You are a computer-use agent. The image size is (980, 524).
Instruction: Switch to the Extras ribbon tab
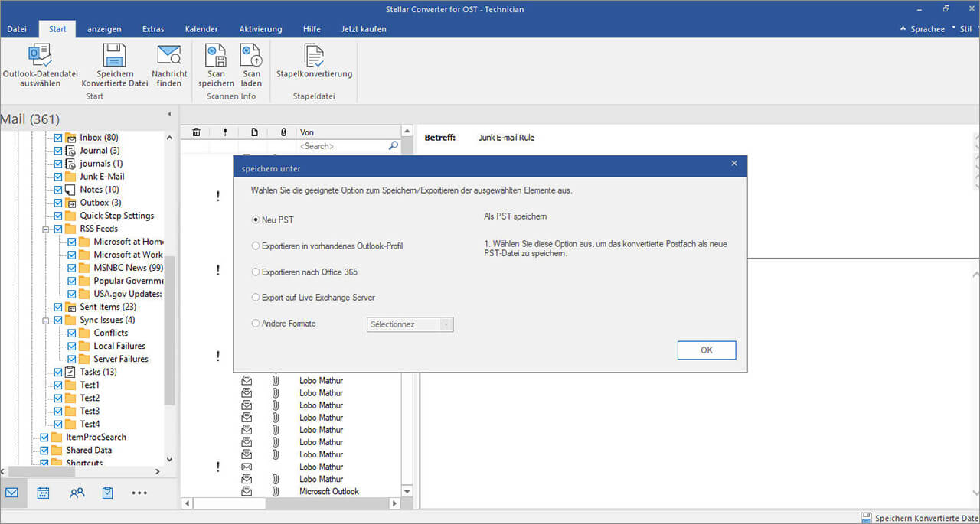click(153, 29)
